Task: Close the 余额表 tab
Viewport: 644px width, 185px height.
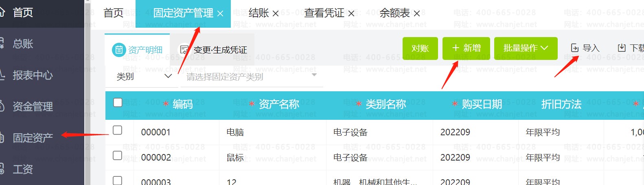Action: point(417,13)
